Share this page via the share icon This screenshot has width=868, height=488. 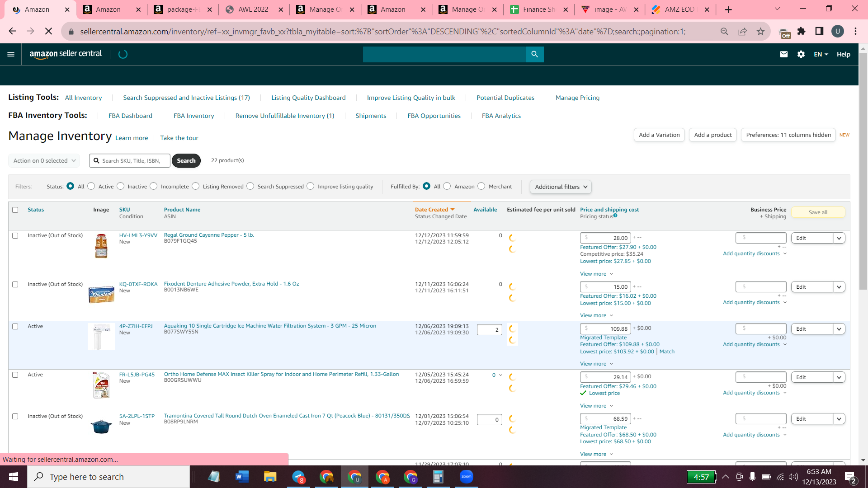(742, 31)
